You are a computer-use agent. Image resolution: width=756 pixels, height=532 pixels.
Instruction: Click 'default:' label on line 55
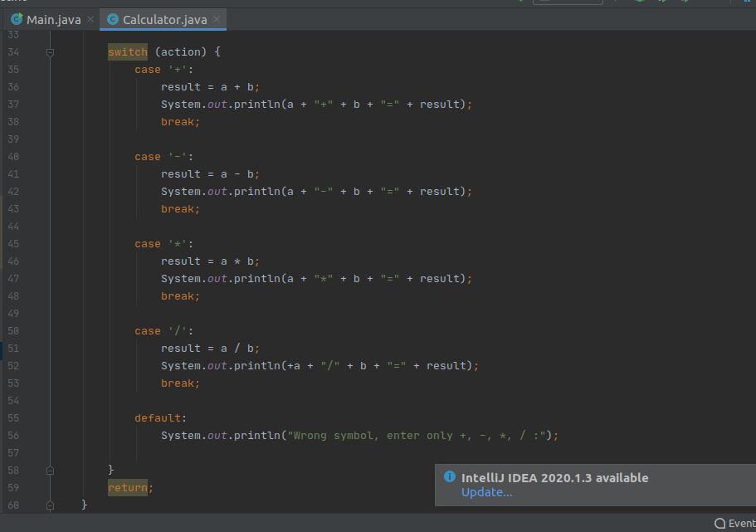pos(160,418)
